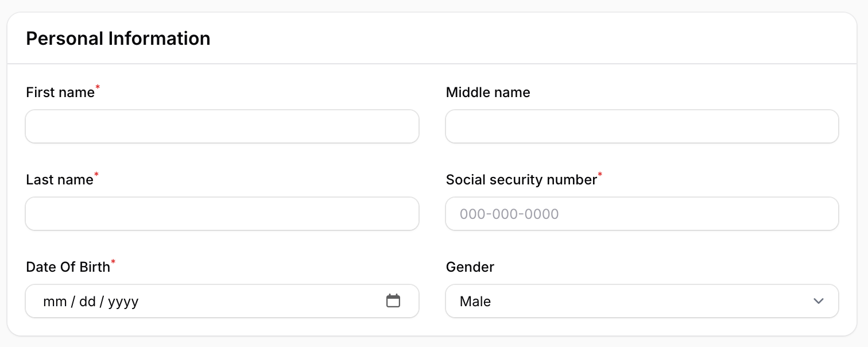
Task: Click the red asterisk beside Social security number
Action: (600, 175)
